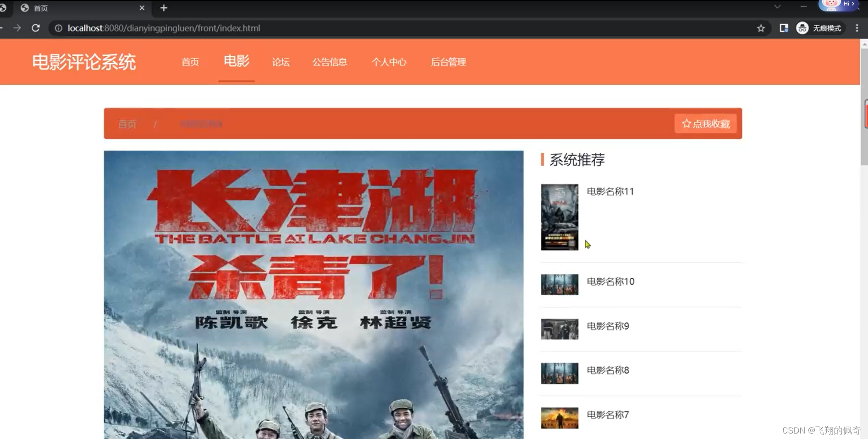Close the 首页 browser tab
Screen dimensions: 868x439
(142, 8)
